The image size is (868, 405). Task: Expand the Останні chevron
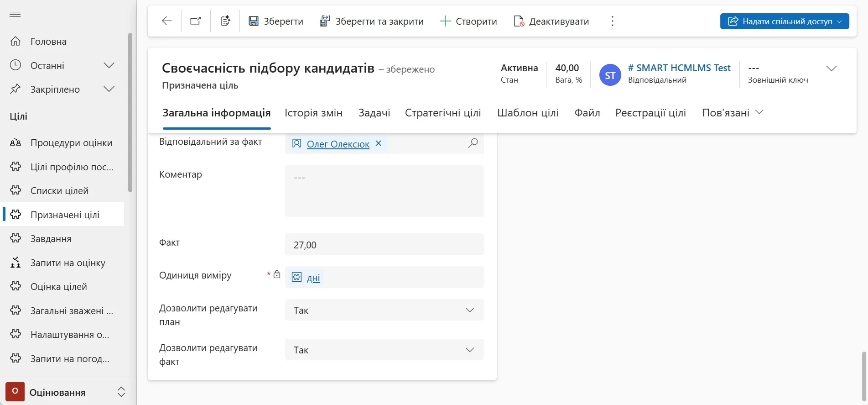[109, 65]
